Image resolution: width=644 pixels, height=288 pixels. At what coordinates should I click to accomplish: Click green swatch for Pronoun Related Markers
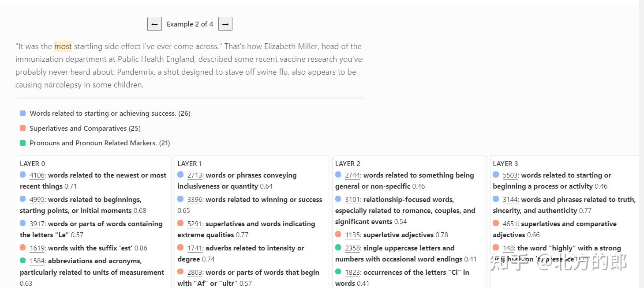(x=23, y=143)
